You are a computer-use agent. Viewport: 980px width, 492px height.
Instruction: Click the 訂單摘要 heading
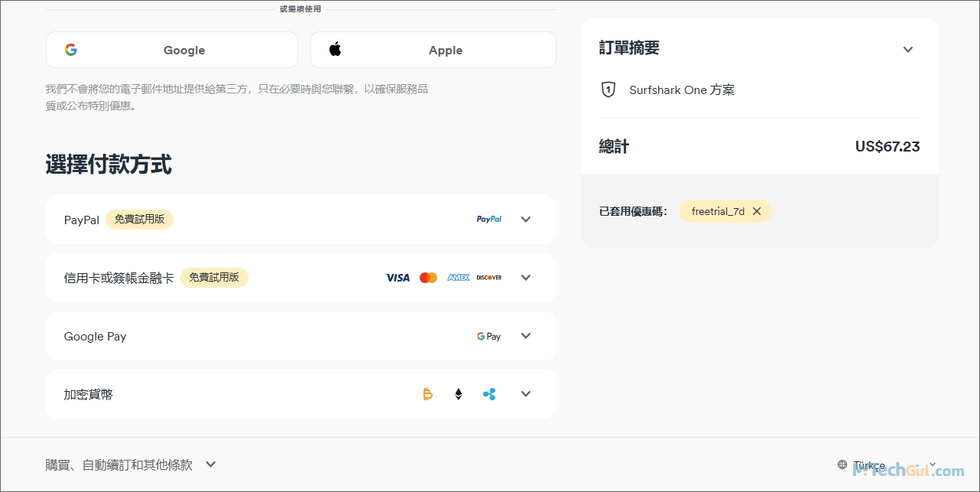click(x=629, y=48)
